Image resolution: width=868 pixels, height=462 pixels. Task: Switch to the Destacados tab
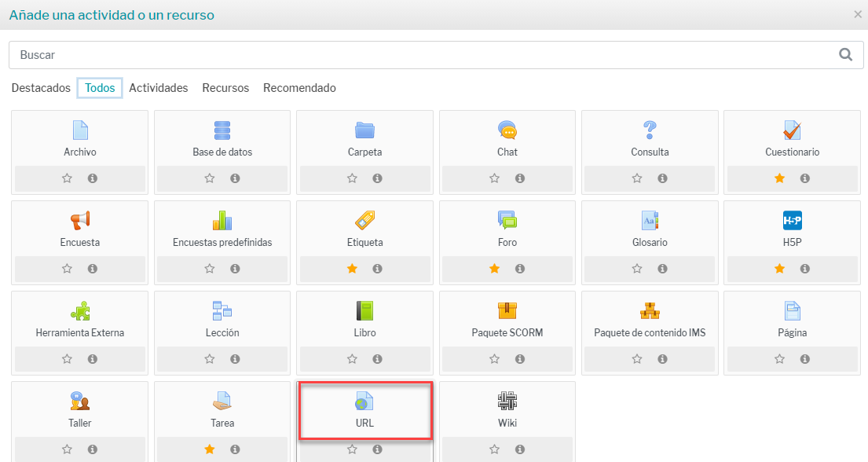(x=41, y=88)
